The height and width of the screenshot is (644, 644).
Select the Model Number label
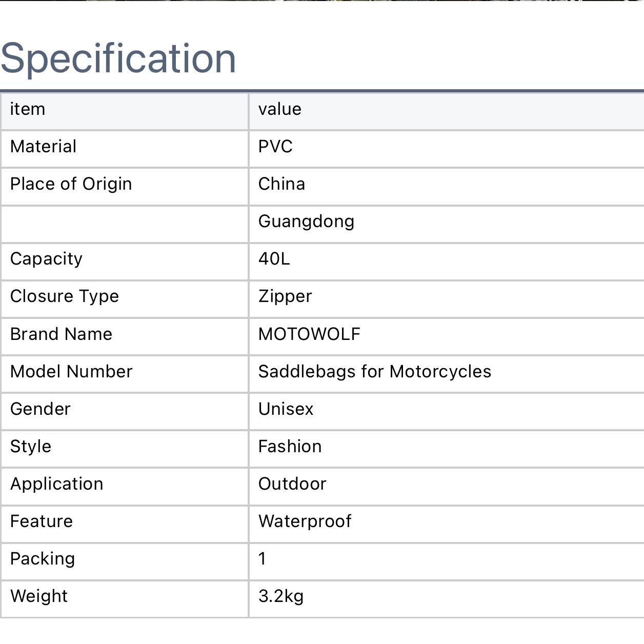71,372
